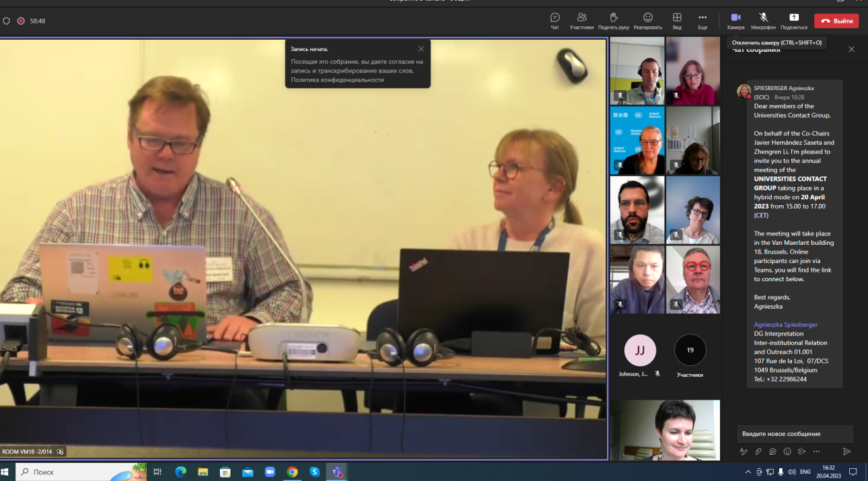Open the clock showing 16:32 20.04.2023
Viewport: 868px width, 481px height.
[x=828, y=472]
